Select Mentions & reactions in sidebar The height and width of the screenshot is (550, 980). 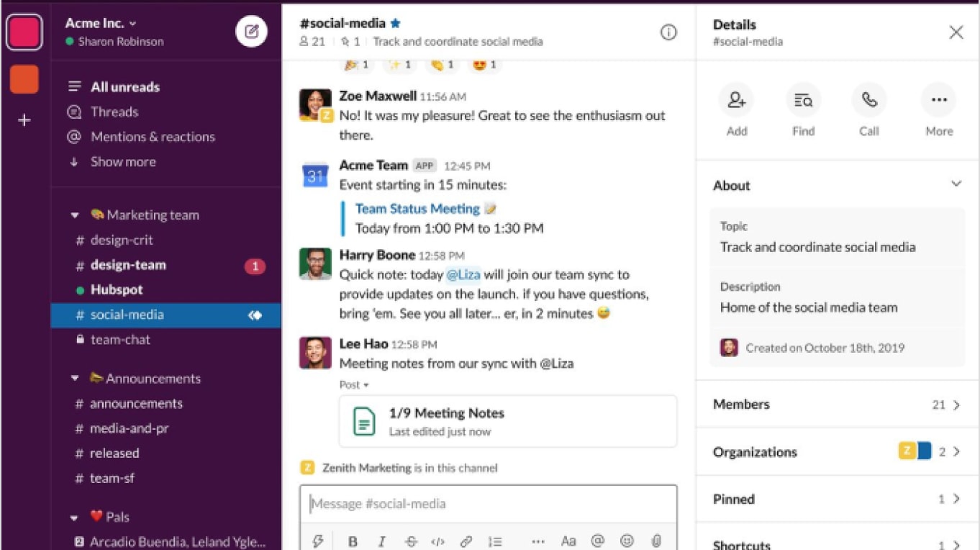tap(152, 137)
